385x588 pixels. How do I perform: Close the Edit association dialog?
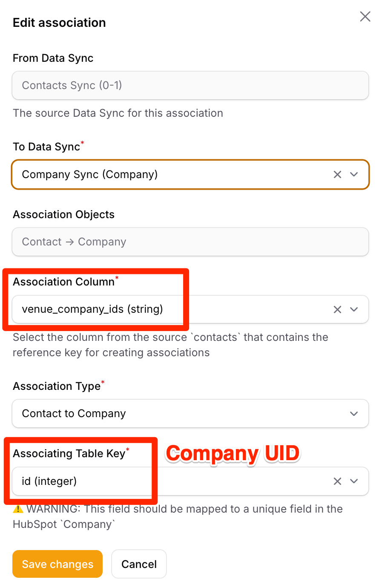[x=365, y=16]
